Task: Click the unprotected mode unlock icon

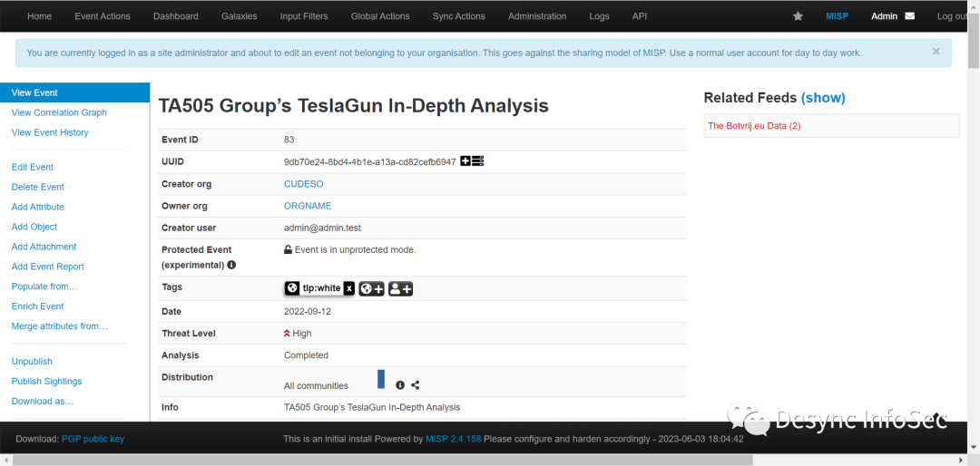Action: click(x=289, y=250)
